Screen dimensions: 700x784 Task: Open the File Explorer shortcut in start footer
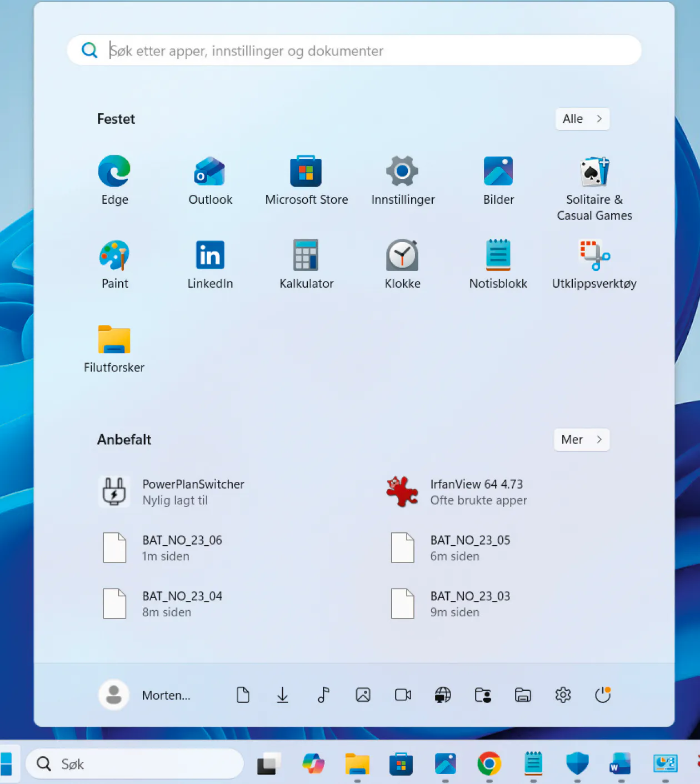click(523, 695)
